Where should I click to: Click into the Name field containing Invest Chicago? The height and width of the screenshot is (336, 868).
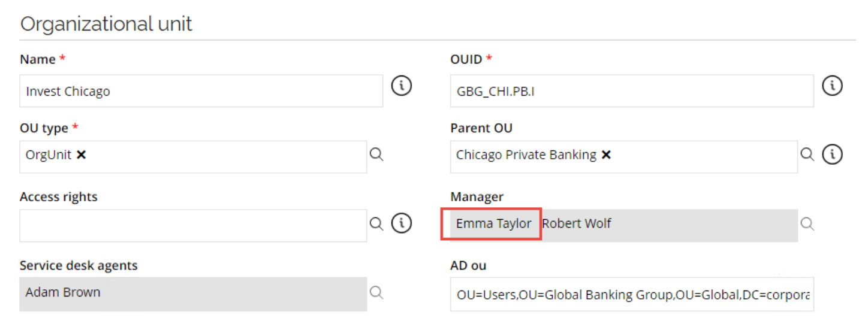(x=201, y=91)
